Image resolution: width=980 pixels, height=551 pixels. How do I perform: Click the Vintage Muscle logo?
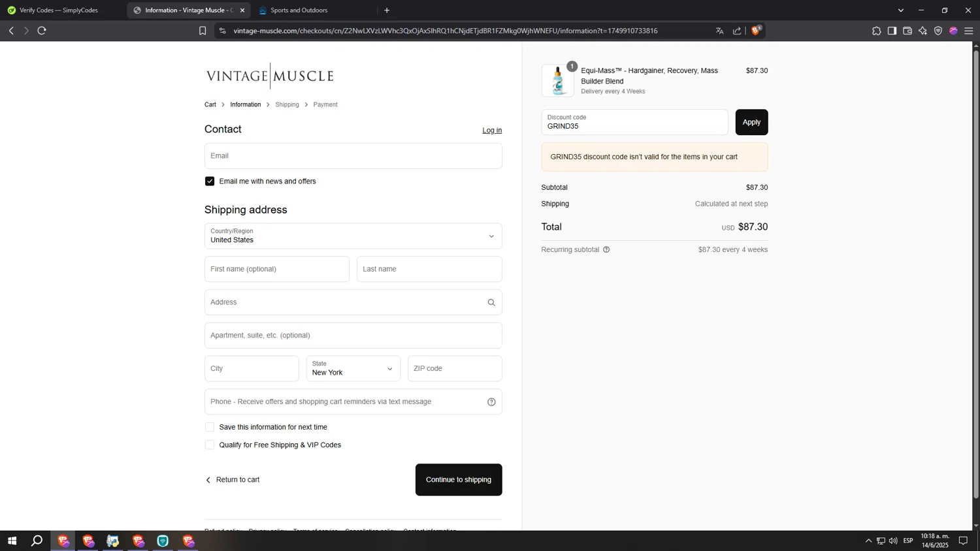coord(270,76)
